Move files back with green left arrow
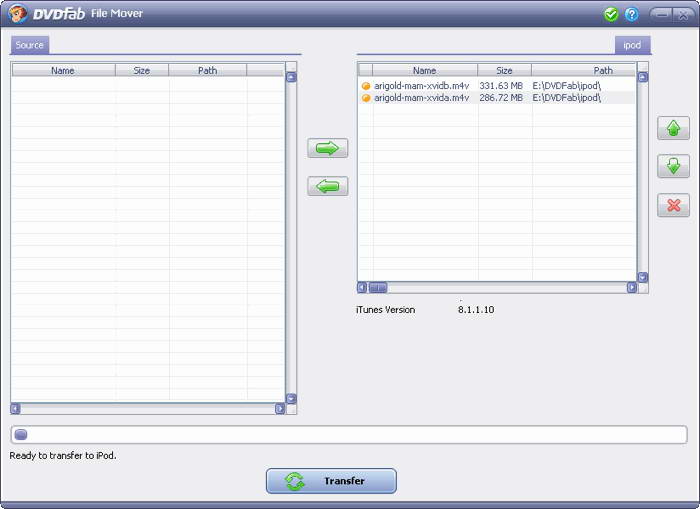Viewport: 700px width, 509px height. [327, 186]
